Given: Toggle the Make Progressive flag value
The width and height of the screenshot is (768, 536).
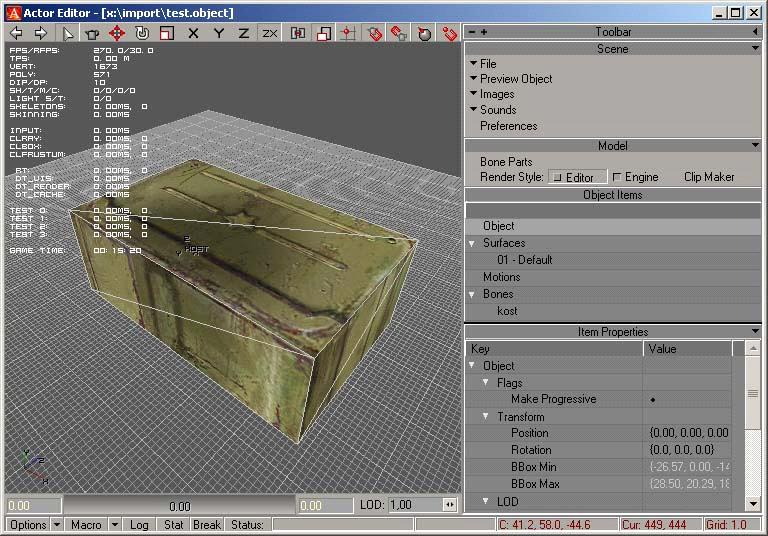Looking at the screenshot, I should click(x=653, y=399).
